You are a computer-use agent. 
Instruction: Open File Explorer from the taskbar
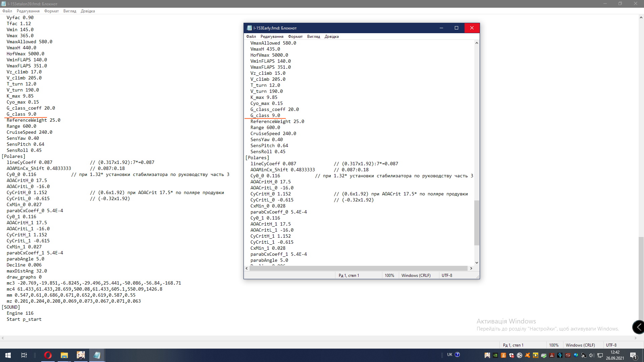(x=64, y=355)
